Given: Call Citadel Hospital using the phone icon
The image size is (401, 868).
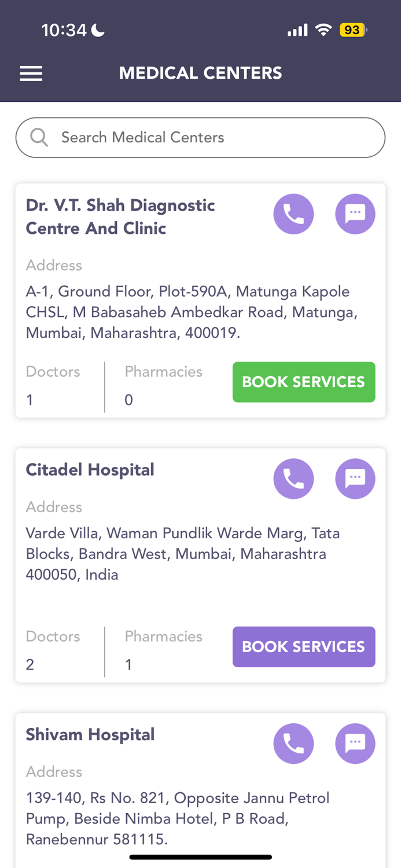Looking at the screenshot, I should click(293, 479).
